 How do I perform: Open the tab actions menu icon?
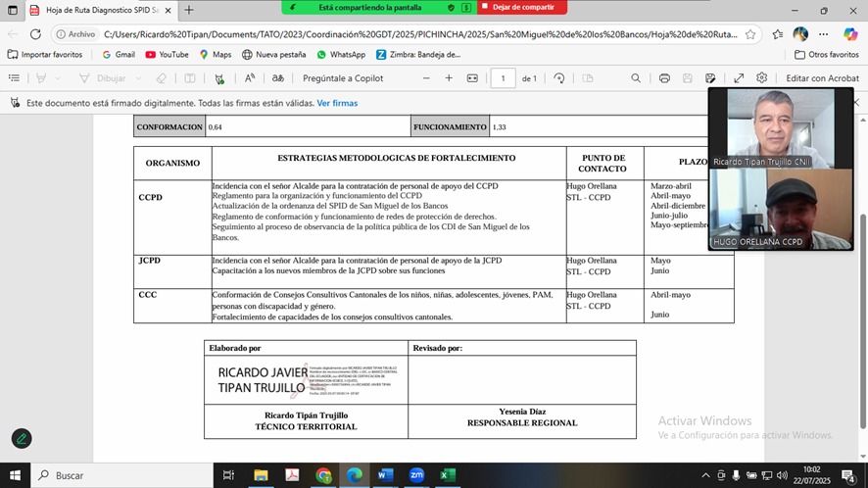tap(12, 10)
